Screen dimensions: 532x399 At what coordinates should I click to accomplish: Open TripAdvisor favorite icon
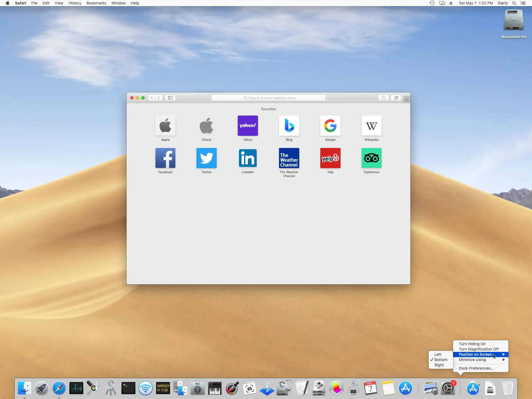click(371, 158)
